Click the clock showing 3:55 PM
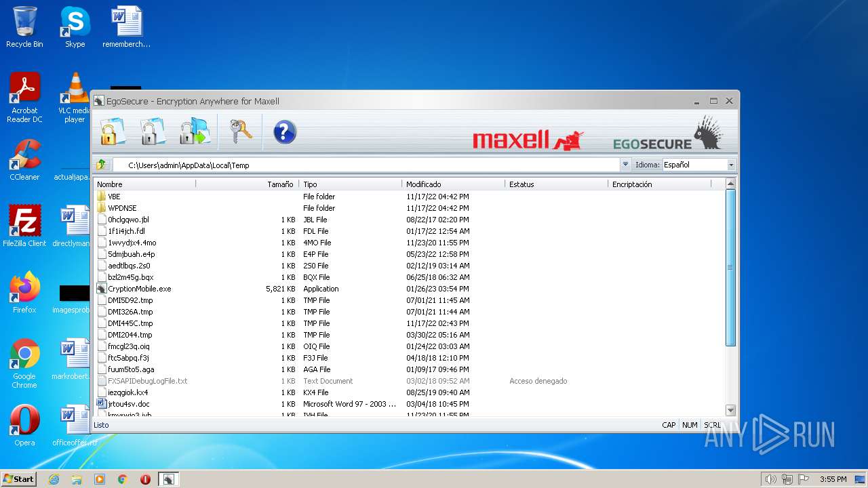The height and width of the screenshot is (488, 868). (x=833, y=479)
